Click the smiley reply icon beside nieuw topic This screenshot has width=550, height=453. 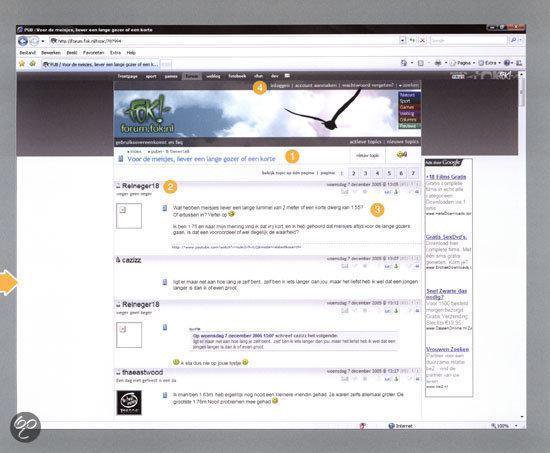click(402, 154)
